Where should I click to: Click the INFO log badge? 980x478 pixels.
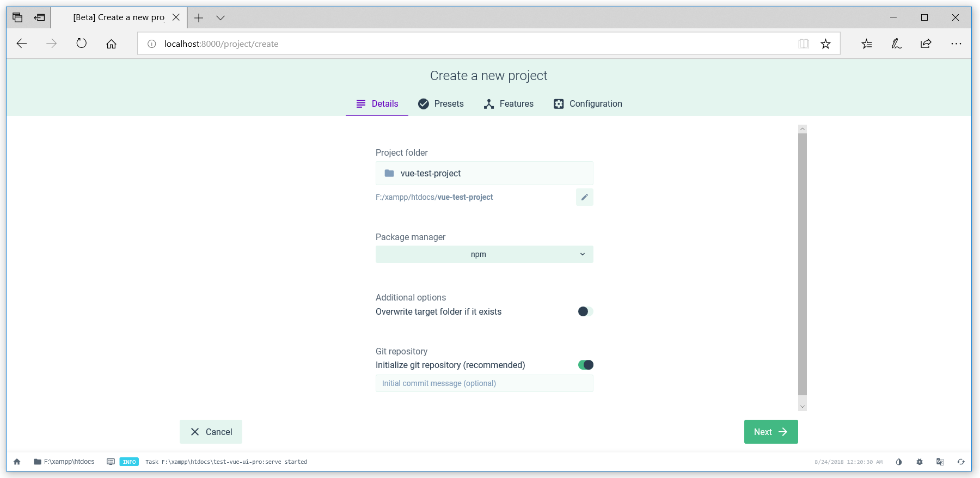pos(129,462)
